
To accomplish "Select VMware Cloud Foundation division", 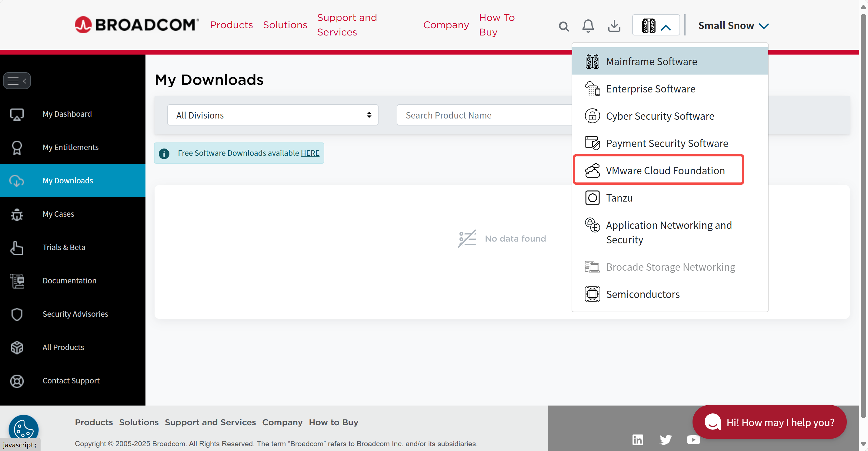I will (x=670, y=171).
